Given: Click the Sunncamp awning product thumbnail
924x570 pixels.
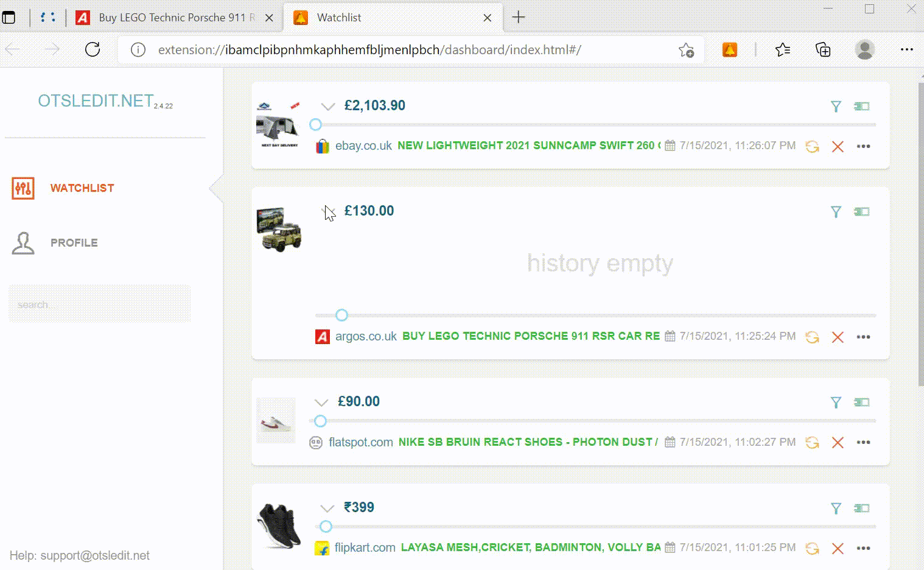Looking at the screenshot, I should coord(279,125).
